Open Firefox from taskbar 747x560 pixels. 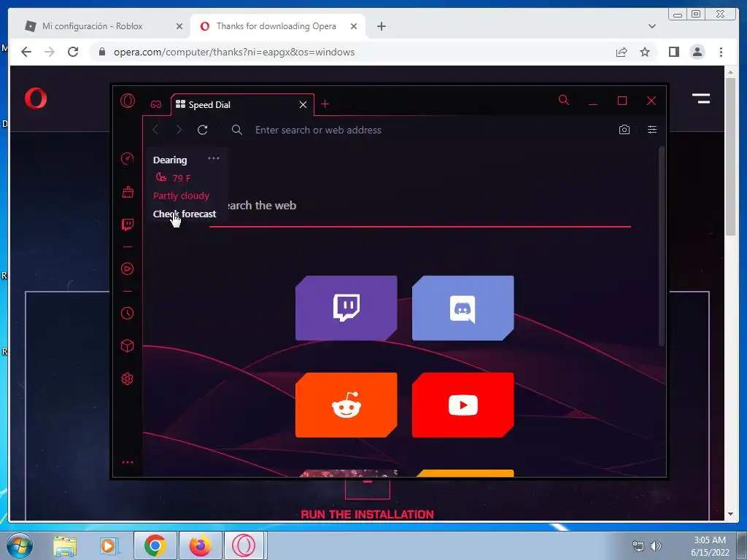tap(201, 545)
